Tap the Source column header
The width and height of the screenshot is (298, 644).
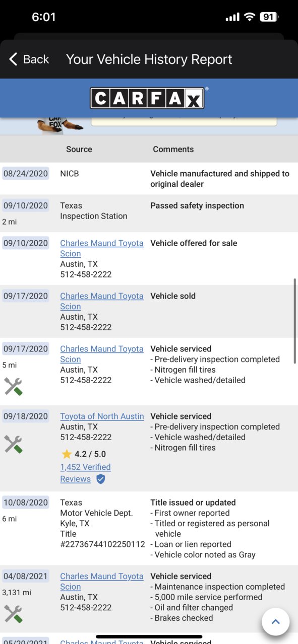pyautogui.click(x=79, y=149)
